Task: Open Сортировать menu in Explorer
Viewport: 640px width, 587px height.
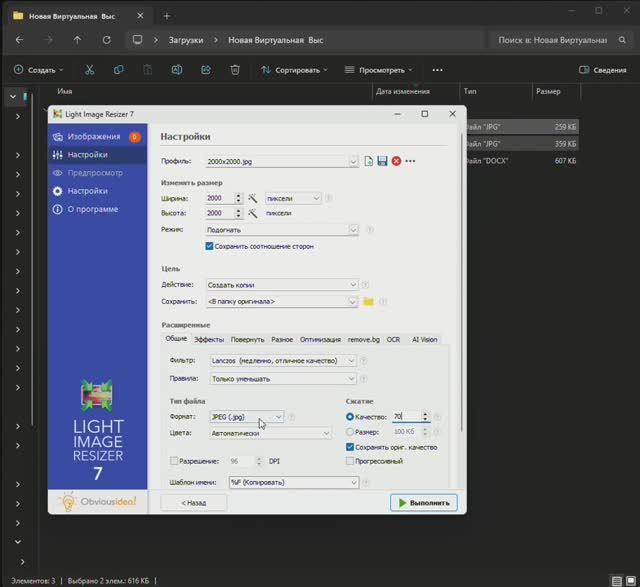Action: click(x=294, y=70)
